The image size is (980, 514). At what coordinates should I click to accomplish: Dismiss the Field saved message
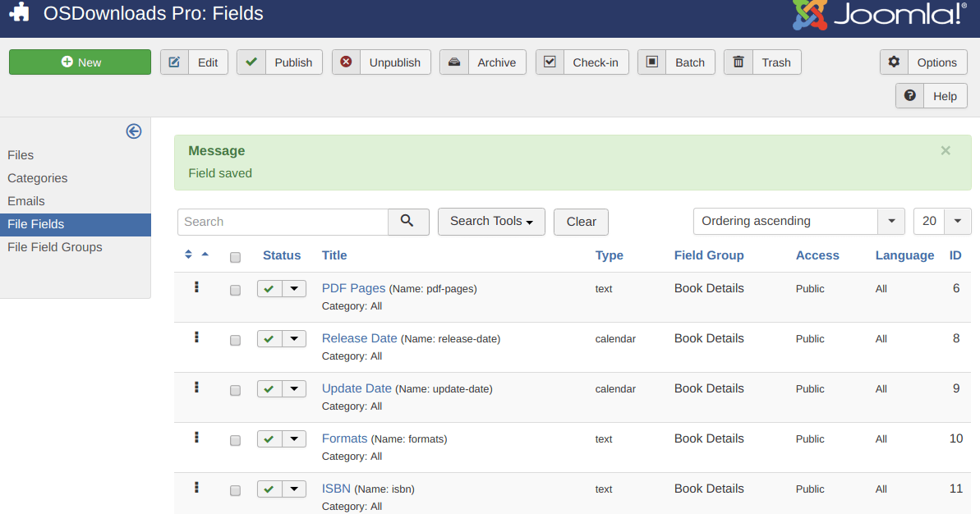click(x=945, y=150)
